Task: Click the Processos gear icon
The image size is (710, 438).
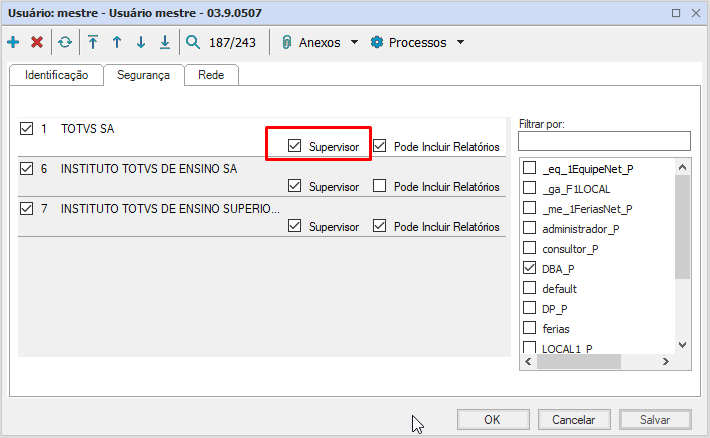Action: point(377,42)
